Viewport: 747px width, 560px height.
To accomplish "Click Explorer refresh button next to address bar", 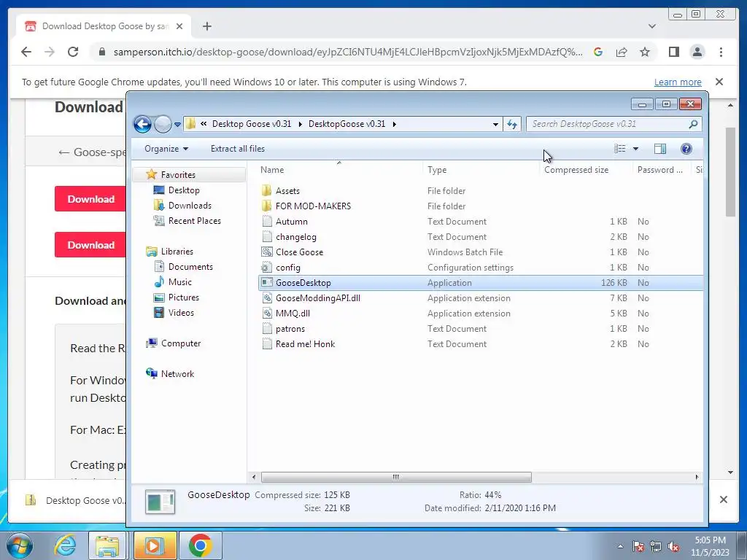I will pos(512,124).
